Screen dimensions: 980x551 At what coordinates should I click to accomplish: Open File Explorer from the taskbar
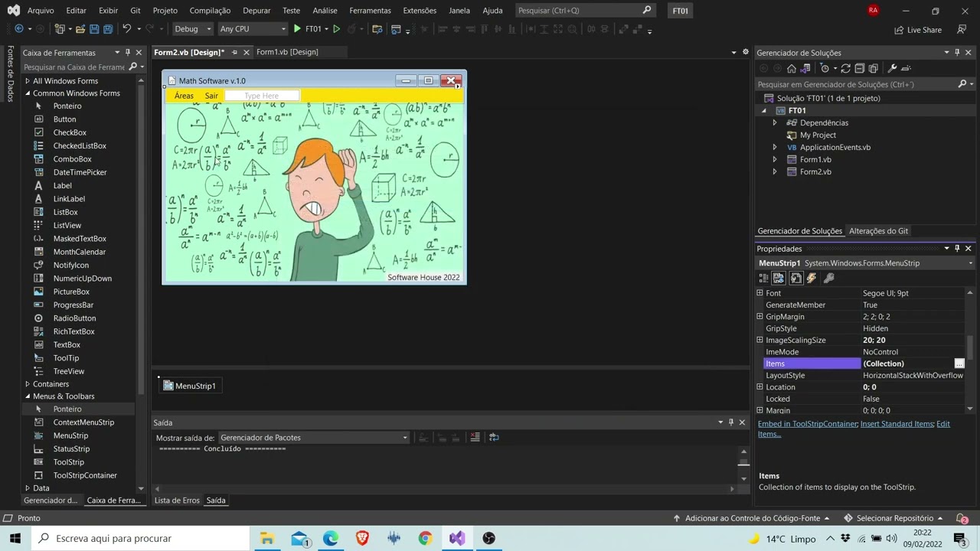point(266,538)
